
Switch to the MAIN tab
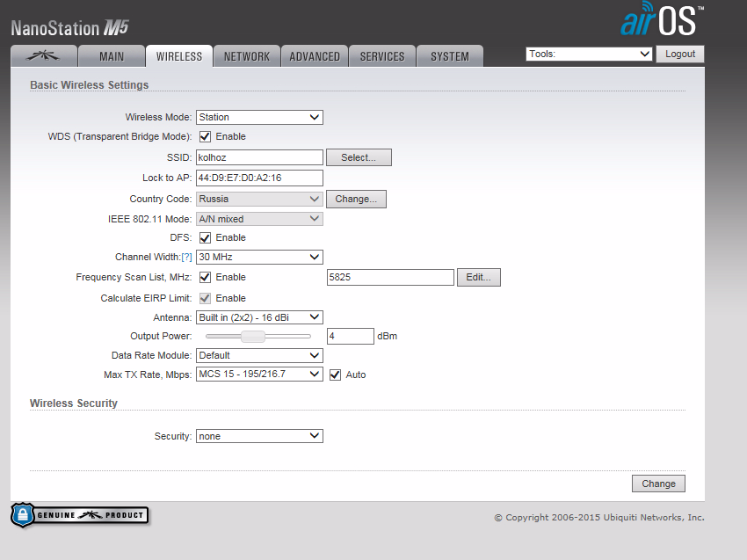pos(112,56)
